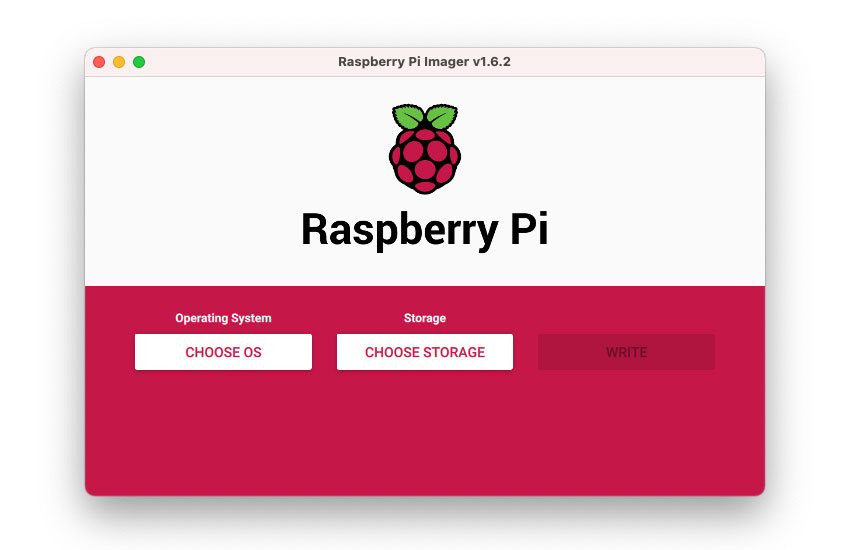Image resolution: width=849 pixels, height=550 pixels.
Task: Minimize the Imager window with yellow button
Action: point(119,62)
